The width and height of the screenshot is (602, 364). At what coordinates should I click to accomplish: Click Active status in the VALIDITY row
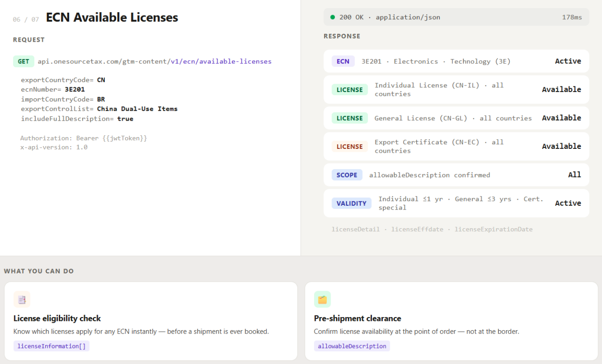(x=568, y=203)
